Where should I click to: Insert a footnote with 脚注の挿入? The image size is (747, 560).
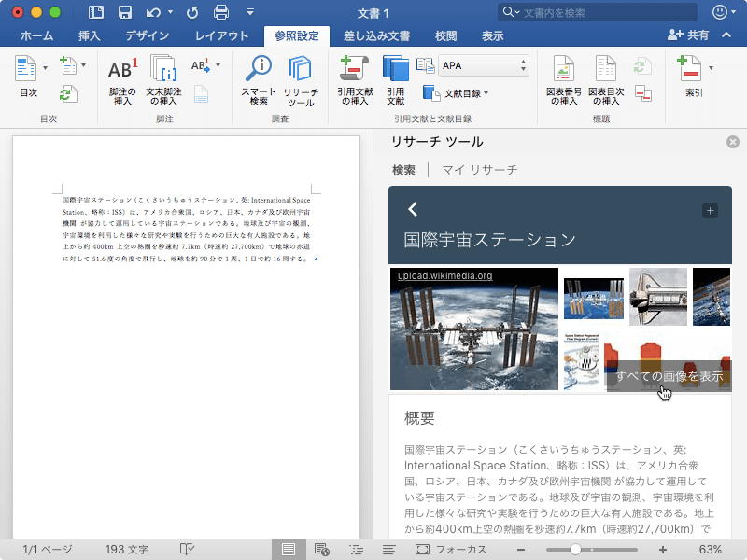[x=122, y=80]
